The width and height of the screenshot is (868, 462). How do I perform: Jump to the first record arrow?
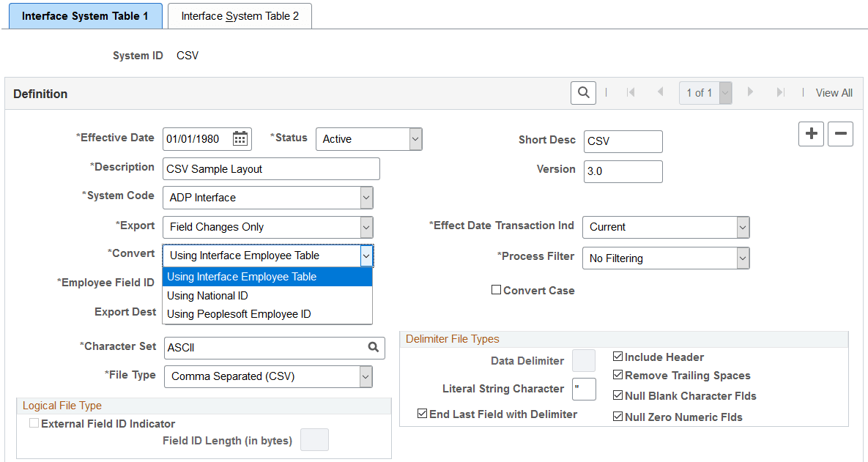pos(631,93)
